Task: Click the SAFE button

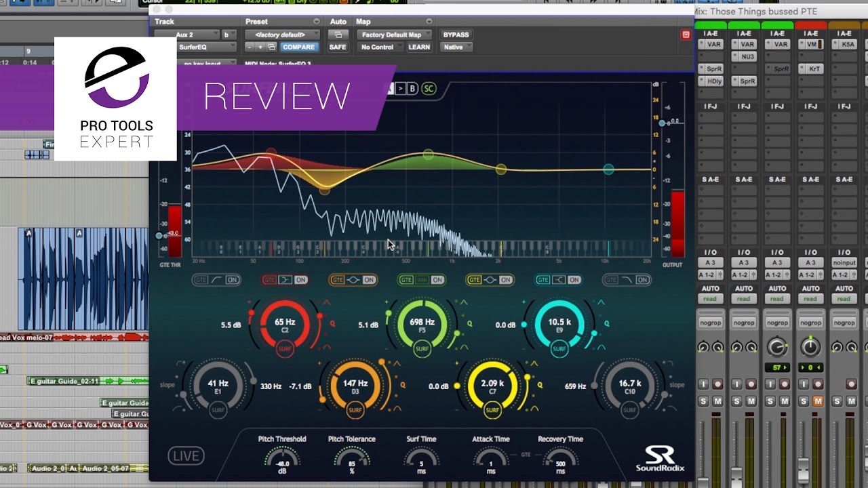Action: 338,47
